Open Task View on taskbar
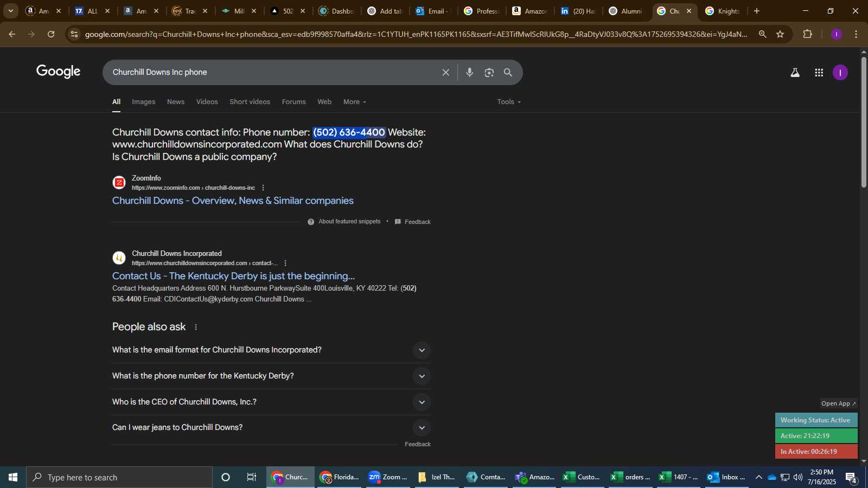Screen dimensions: 868x488 (x=251, y=477)
